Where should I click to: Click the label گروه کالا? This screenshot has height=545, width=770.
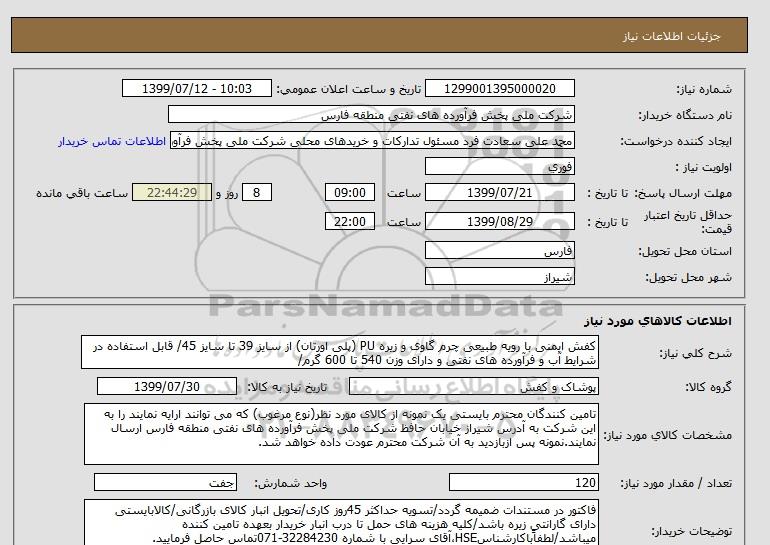point(709,387)
